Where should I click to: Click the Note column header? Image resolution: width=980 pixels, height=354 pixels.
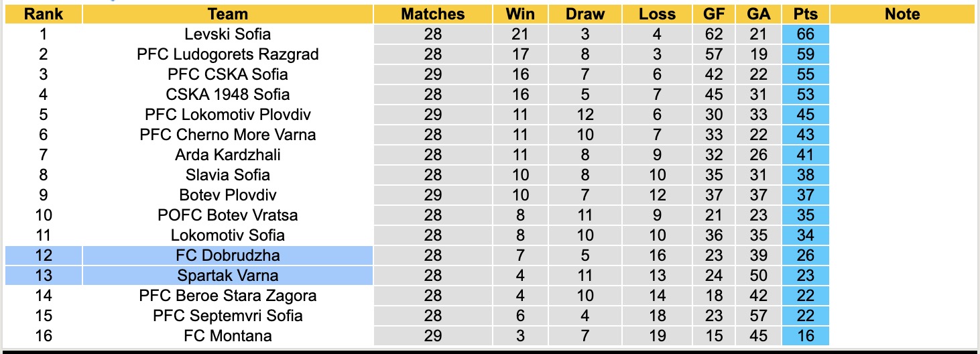[902, 14]
